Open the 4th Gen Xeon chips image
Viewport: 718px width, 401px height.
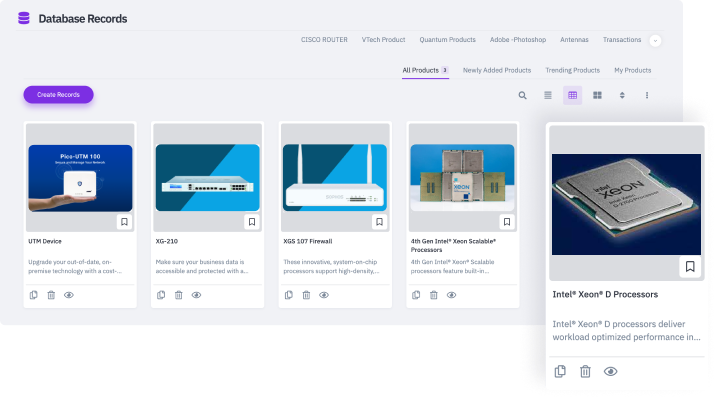pos(462,178)
